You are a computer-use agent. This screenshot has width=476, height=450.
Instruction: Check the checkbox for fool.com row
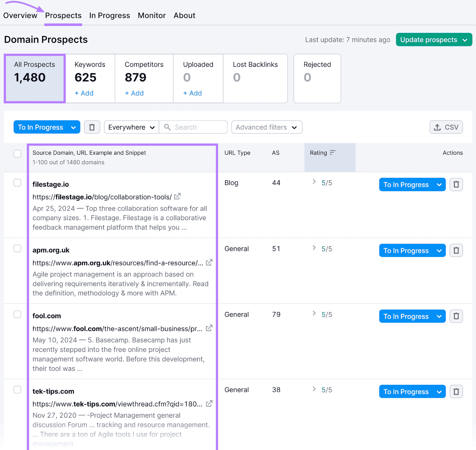(x=17, y=314)
